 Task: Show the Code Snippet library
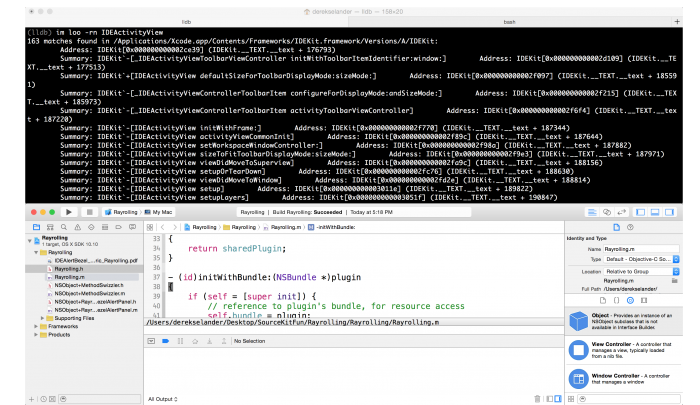pyautogui.click(x=617, y=301)
